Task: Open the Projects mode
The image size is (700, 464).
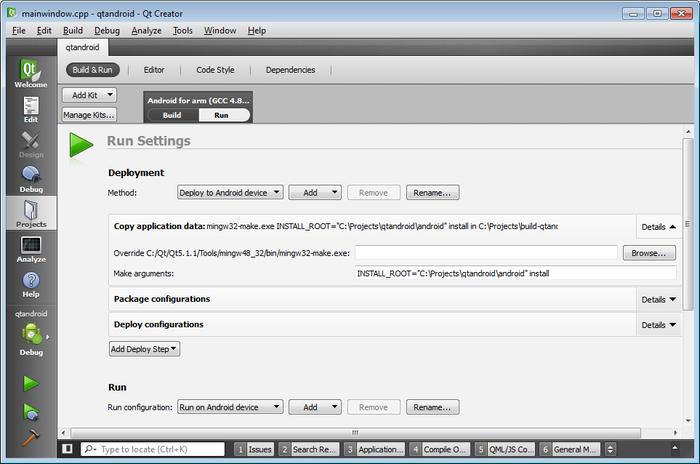Action: click(31, 213)
